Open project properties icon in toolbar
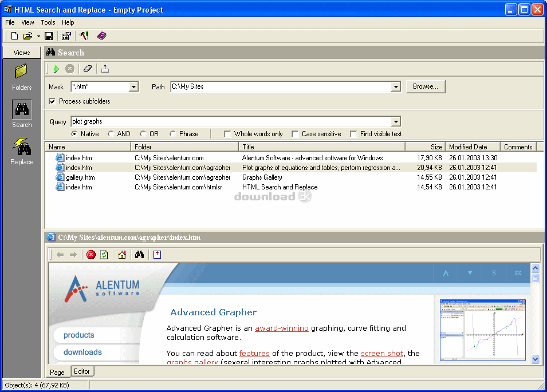Viewport: 547px width, 392px height. pos(66,36)
